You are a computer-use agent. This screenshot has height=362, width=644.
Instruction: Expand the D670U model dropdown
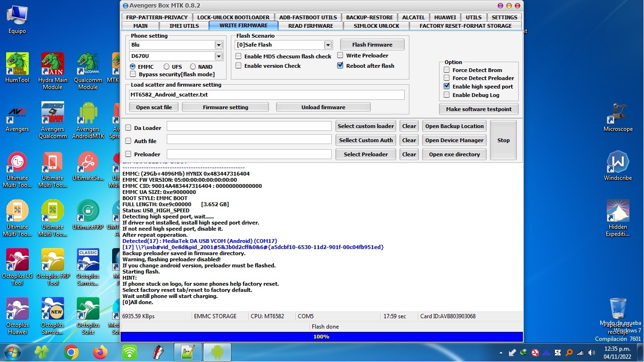pyautogui.click(x=219, y=56)
